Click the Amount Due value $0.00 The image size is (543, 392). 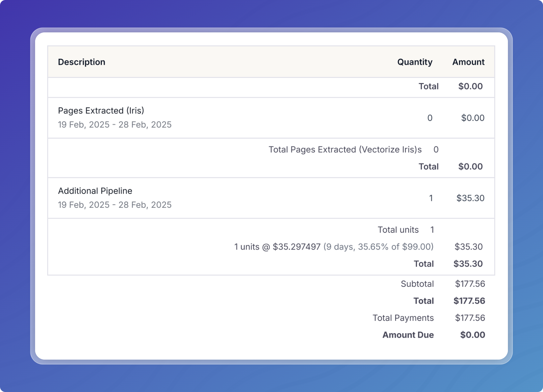point(473,335)
